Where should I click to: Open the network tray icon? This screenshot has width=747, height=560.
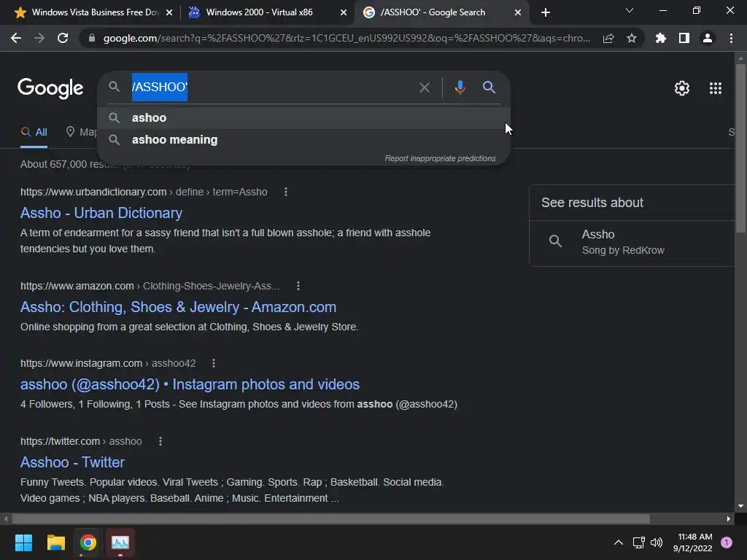638,542
